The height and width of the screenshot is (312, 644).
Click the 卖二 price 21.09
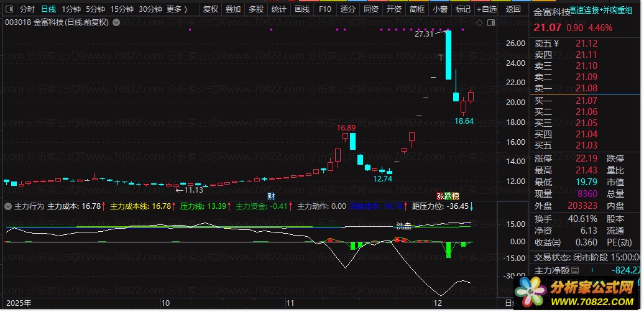pyautogui.click(x=587, y=77)
